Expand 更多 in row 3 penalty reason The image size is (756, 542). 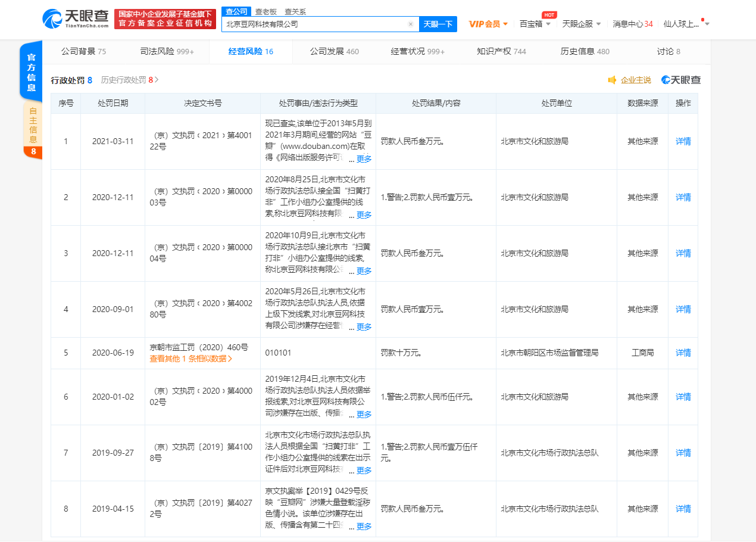[x=364, y=271]
